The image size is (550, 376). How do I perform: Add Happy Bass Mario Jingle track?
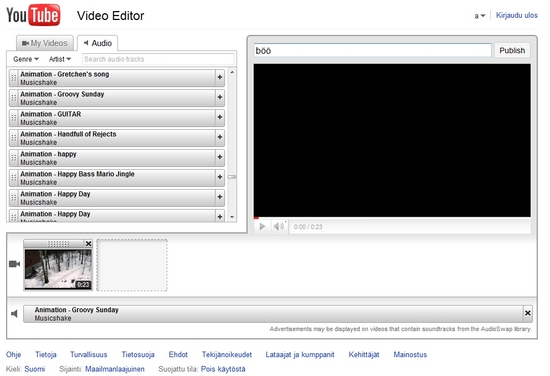pyautogui.click(x=220, y=177)
